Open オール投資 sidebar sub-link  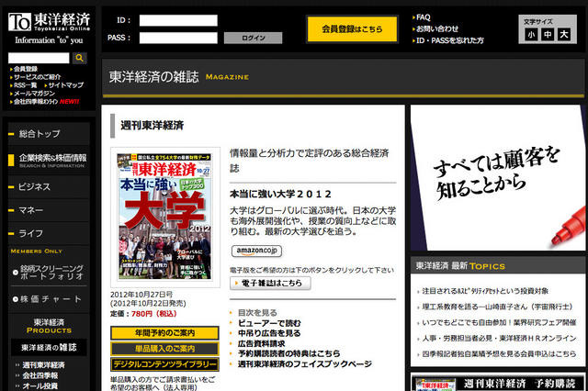[x=40, y=385]
